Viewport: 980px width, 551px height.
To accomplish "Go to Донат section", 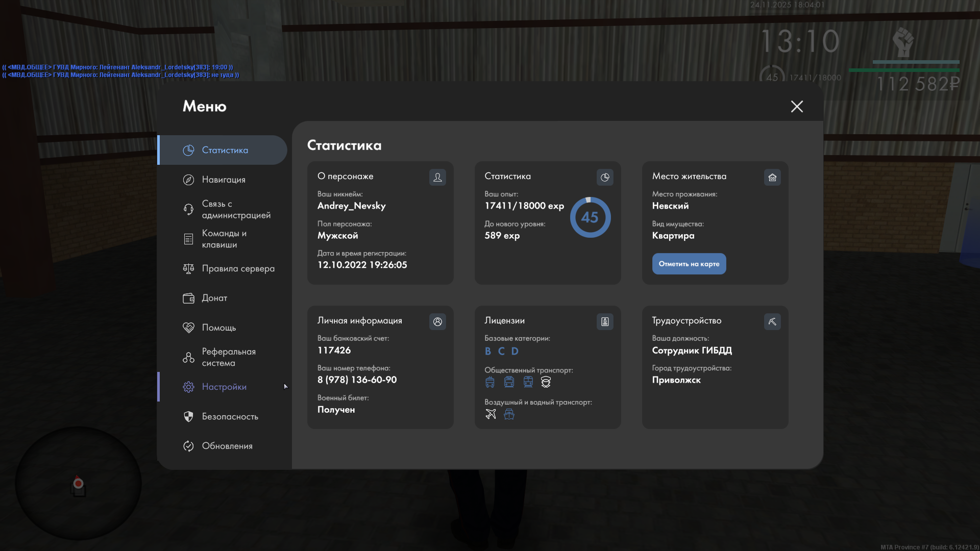I will (x=214, y=298).
